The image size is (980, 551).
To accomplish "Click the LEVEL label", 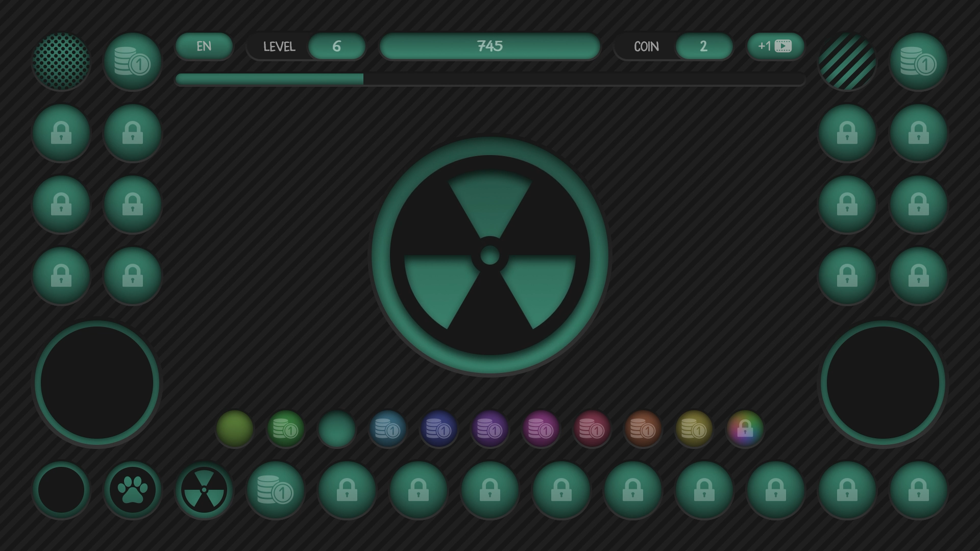I will point(279,46).
